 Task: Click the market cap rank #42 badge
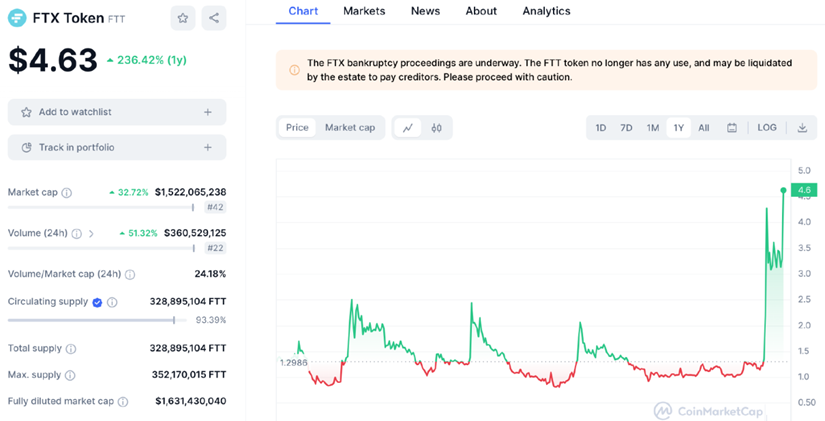coord(215,207)
